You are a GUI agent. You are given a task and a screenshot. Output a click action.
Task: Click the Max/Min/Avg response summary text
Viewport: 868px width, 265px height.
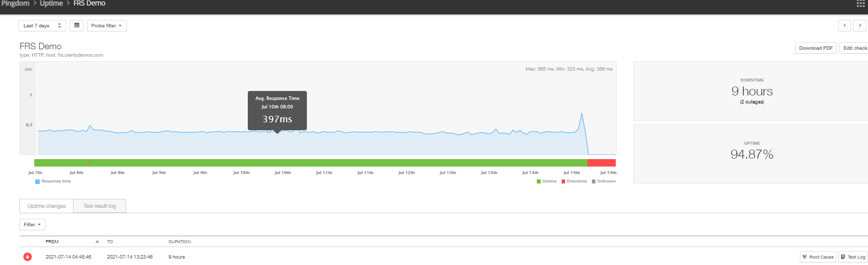[569, 69]
